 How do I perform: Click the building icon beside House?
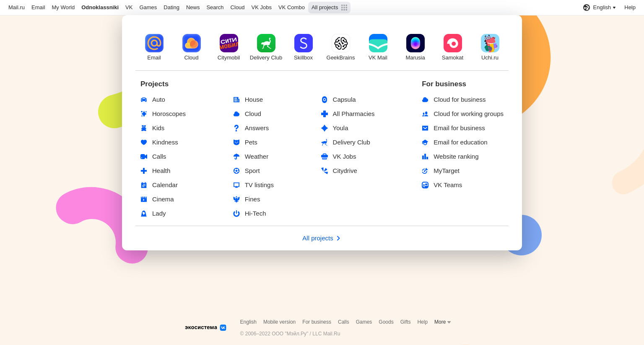coord(236,100)
